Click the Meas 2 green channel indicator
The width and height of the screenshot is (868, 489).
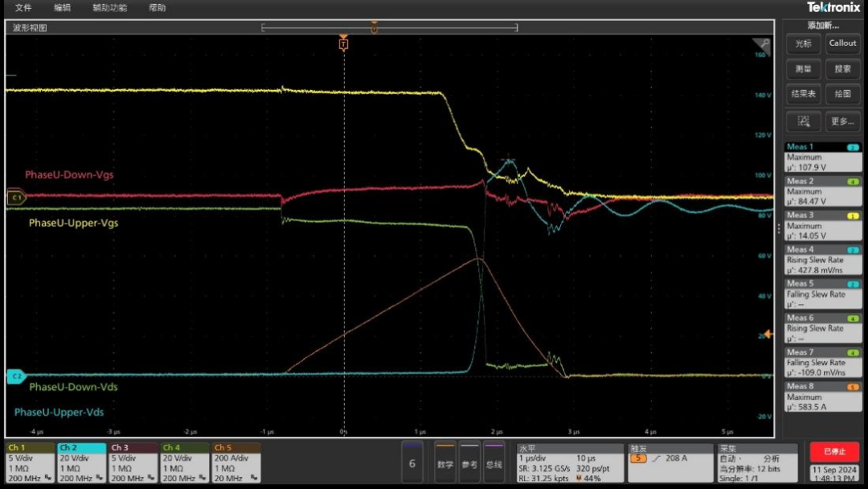click(x=853, y=182)
